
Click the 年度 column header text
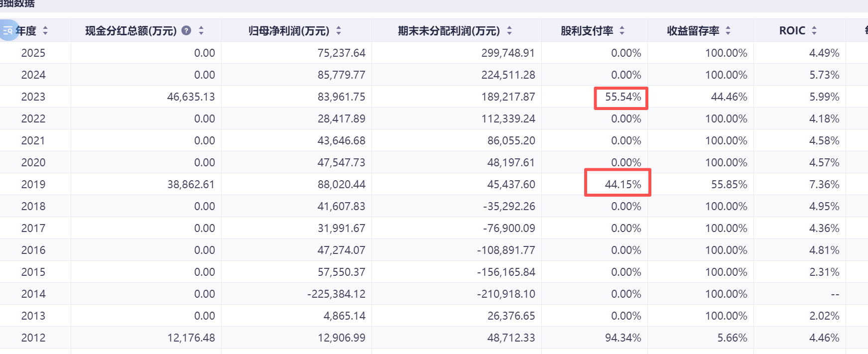click(x=26, y=31)
